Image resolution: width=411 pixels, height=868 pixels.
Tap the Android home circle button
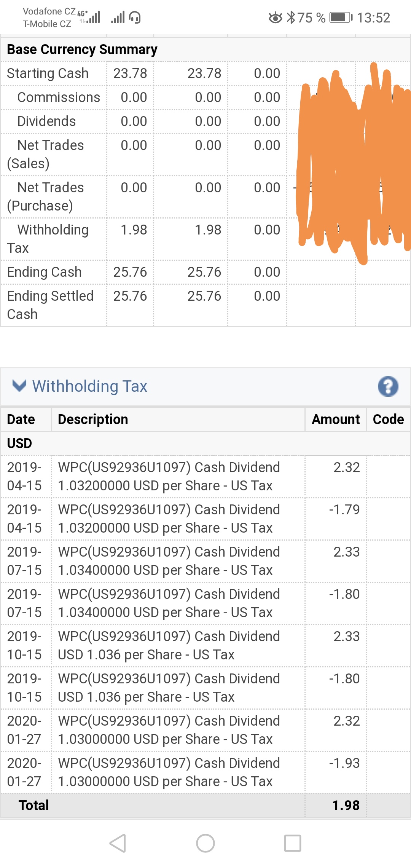click(x=205, y=843)
